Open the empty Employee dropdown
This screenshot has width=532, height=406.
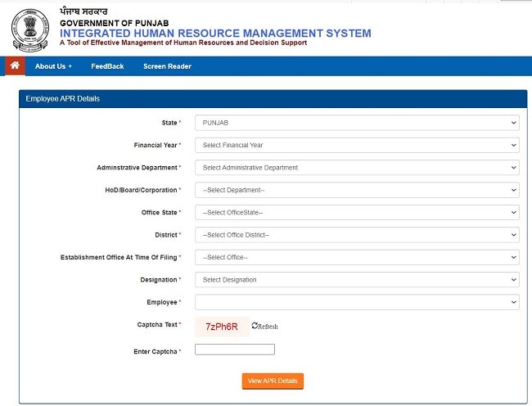(357, 302)
